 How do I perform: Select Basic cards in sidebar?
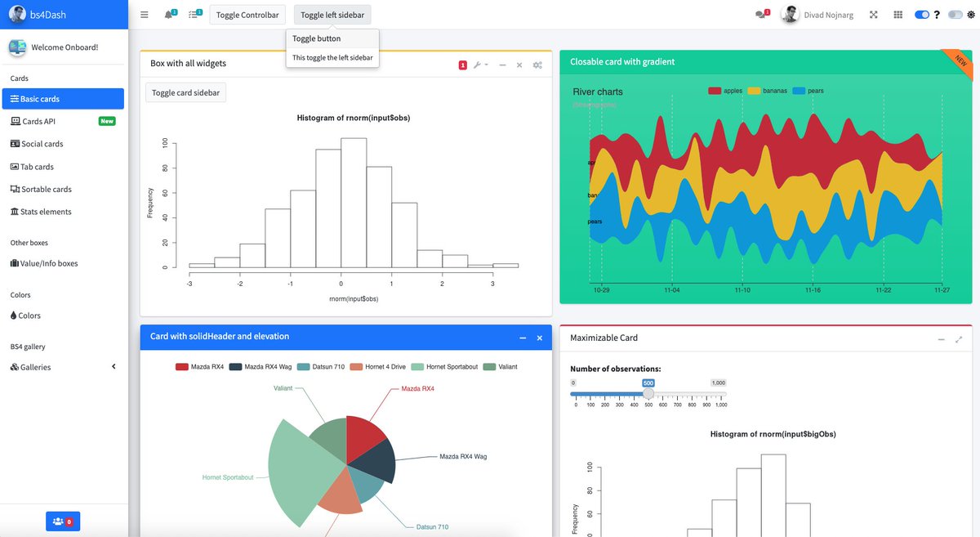coord(64,99)
